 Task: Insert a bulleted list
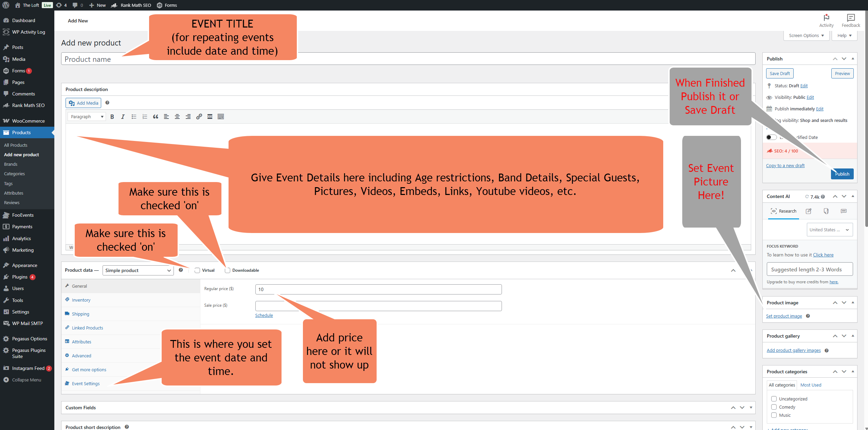click(134, 117)
